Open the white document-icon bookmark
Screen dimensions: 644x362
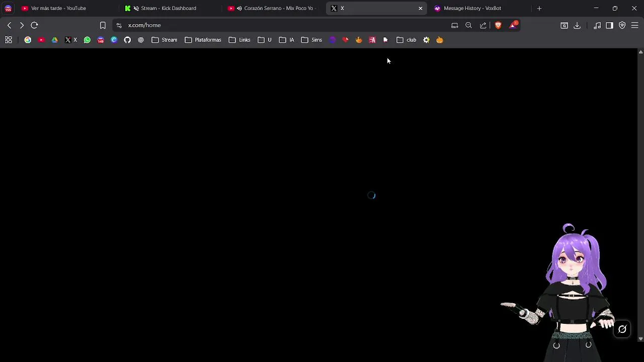coord(385,40)
